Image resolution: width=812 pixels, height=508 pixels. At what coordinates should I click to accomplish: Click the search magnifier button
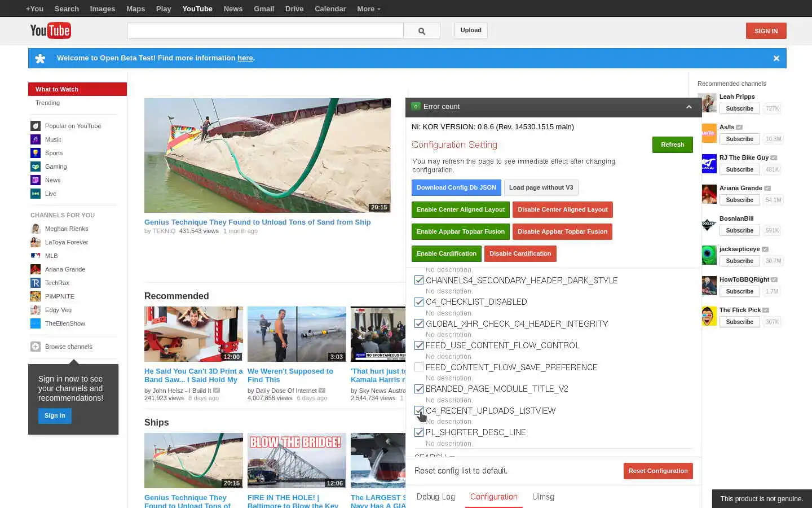422,31
